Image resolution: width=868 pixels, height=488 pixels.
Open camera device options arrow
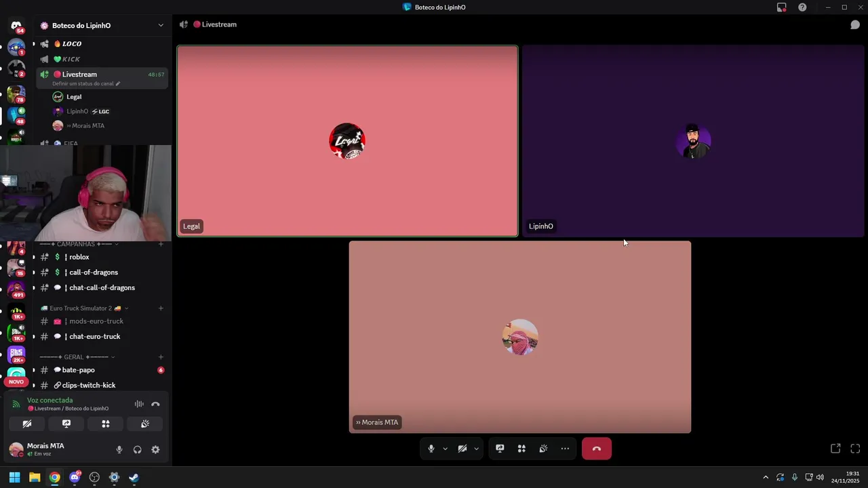pos(476,449)
